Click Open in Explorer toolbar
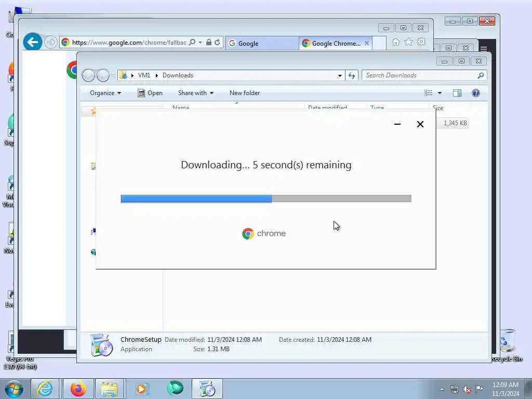Screen dimensions: 532x399 (150, 93)
